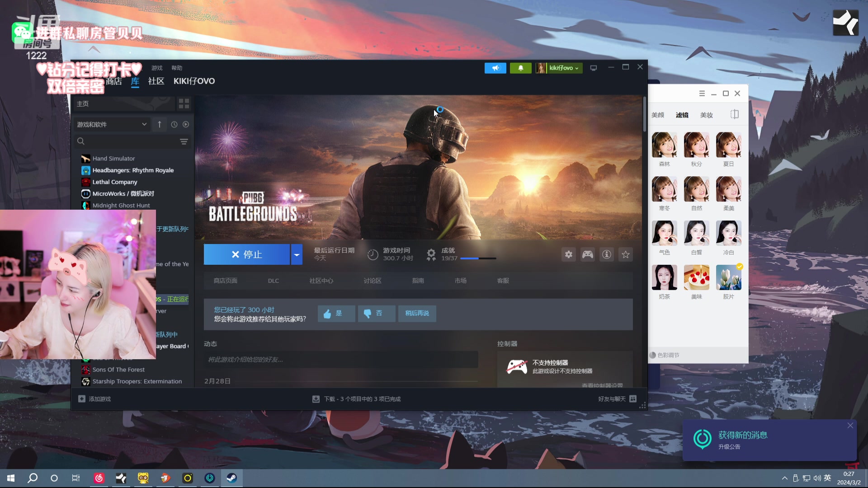This screenshot has height=488, width=868.
Task: Open the beauty panel hamburger menu
Action: (x=702, y=94)
